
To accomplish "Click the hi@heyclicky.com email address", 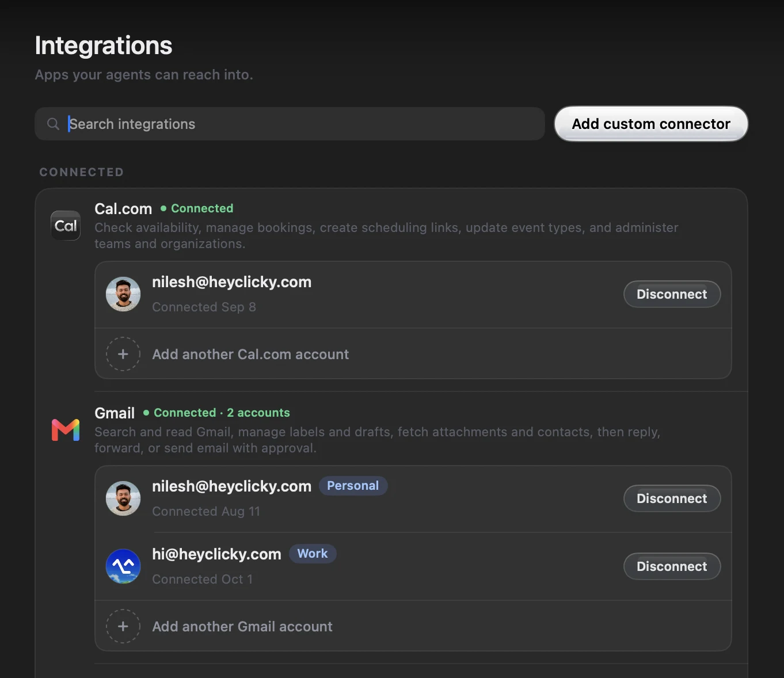I will (216, 554).
